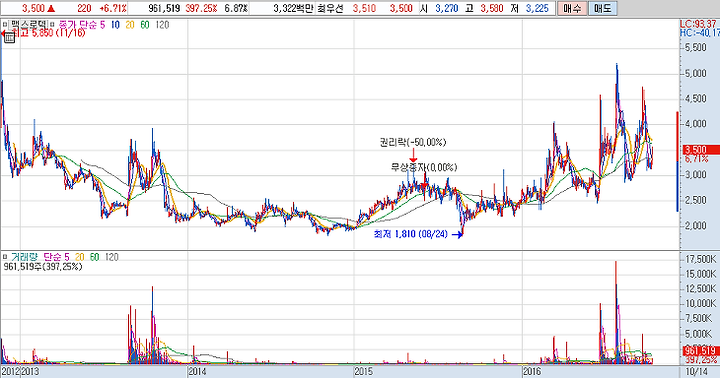Click the 최저 1,810 (08/24) low annotation
720x378 pixels.
tap(411, 234)
